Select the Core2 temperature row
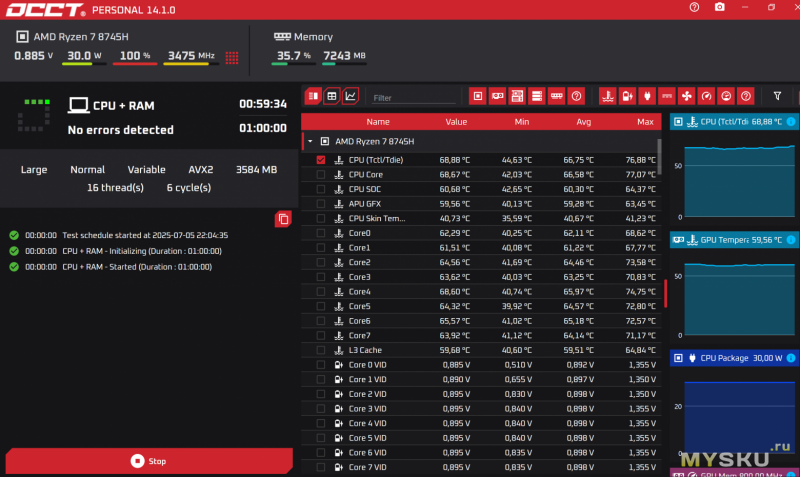800x477 pixels. [x=480, y=262]
